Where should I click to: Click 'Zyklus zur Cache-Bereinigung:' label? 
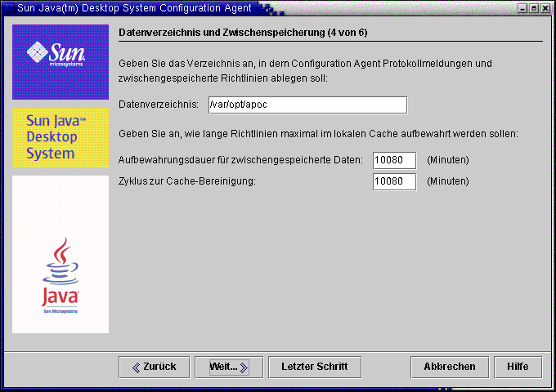click(x=187, y=181)
